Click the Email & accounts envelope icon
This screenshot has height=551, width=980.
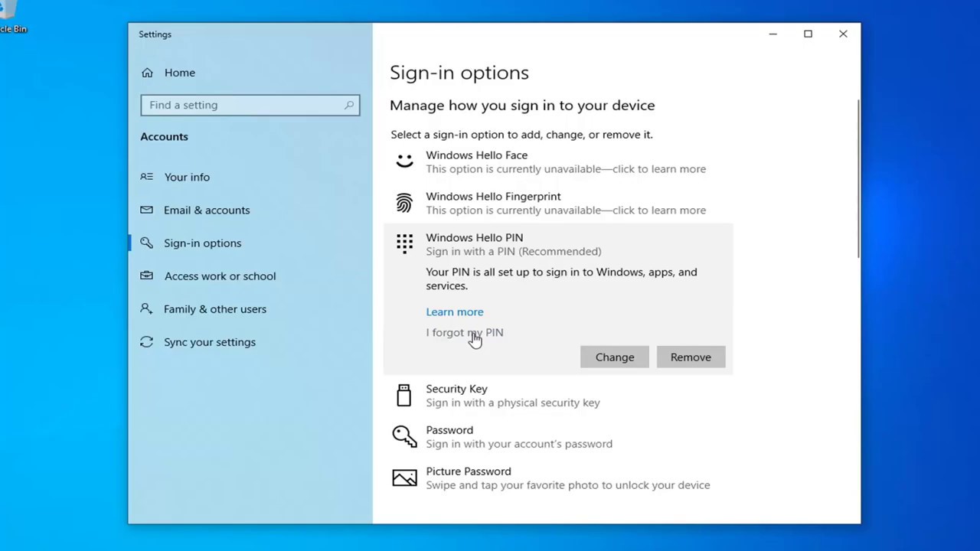pyautogui.click(x=146, y=210)
